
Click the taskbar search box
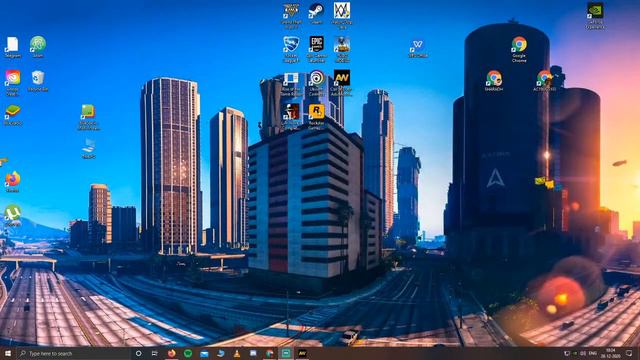point(74,353)
